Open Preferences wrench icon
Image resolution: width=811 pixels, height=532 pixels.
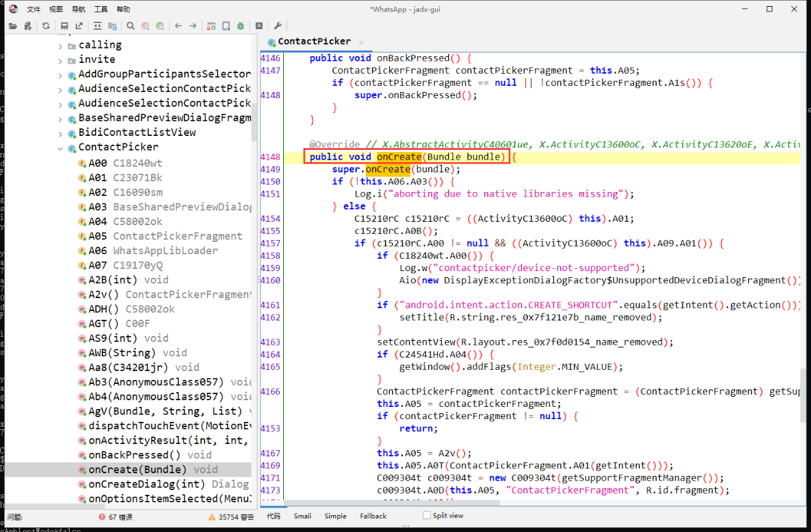pos(278,26)
